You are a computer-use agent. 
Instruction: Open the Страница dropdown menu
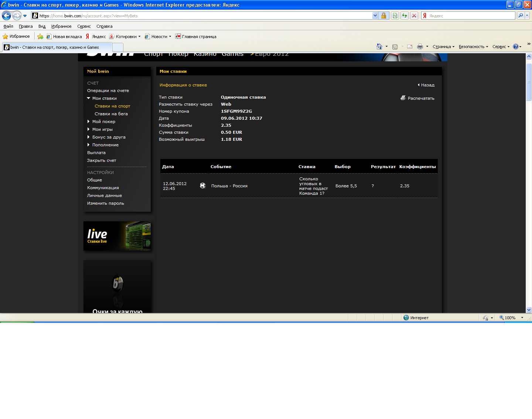pos(443,47)
